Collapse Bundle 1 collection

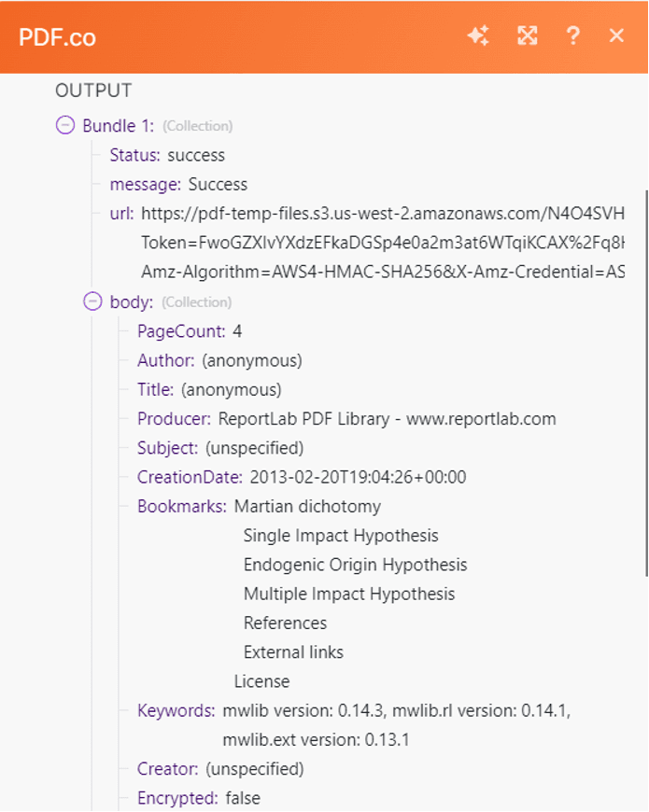coord(65,125)
